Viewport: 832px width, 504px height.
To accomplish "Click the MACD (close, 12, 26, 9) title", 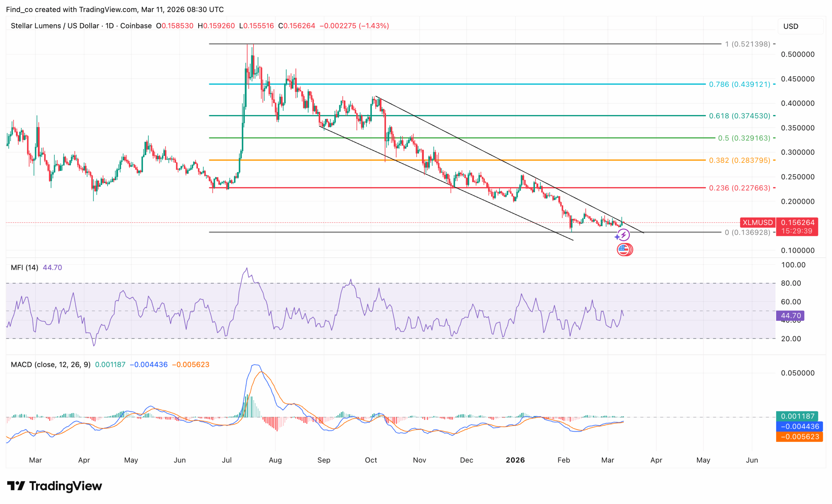I will 51,365.
